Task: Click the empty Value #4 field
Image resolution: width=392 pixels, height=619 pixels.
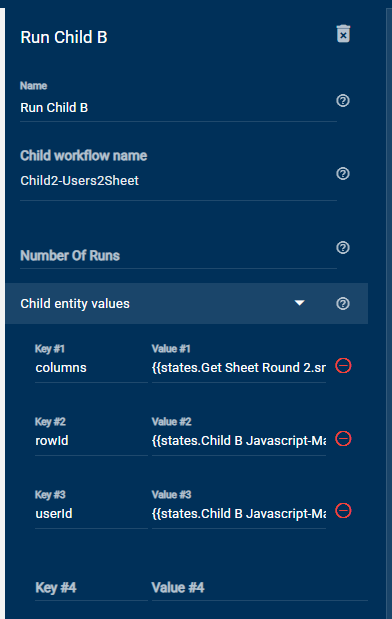Action: 260,588
